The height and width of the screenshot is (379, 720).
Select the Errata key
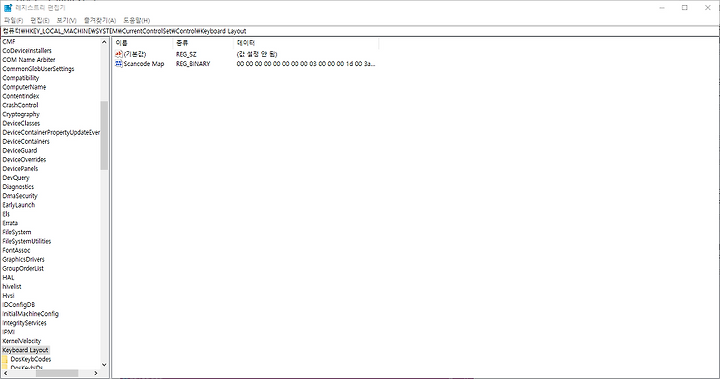point(10,223)
